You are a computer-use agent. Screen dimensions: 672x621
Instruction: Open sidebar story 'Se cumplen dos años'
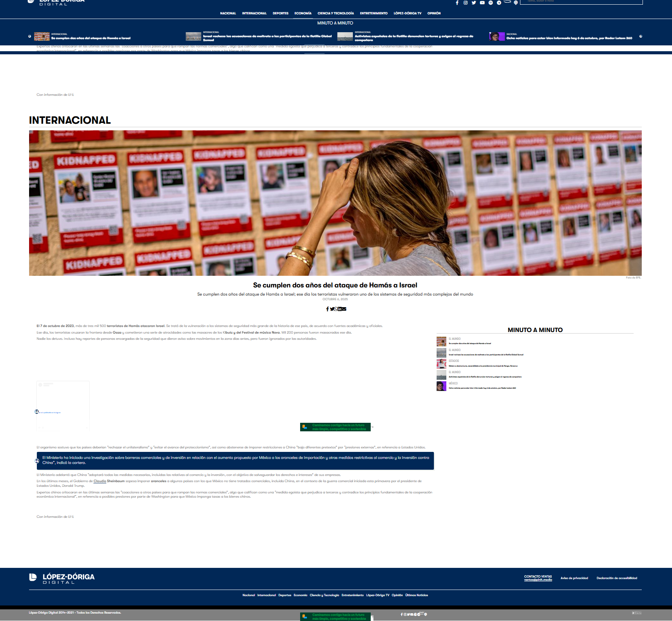click(x=470, y=343)
